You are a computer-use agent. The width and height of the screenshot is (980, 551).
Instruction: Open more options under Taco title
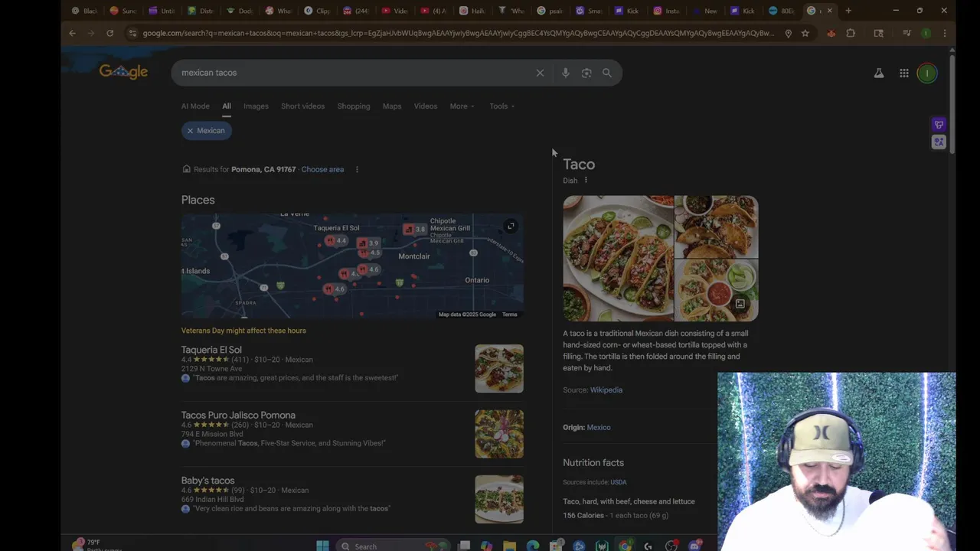(x=586, y=181)
